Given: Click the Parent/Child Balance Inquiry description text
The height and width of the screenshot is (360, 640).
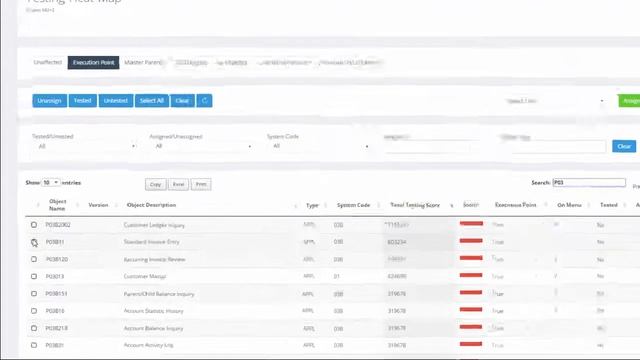Looking at the screenshot, I should (159, 294).
